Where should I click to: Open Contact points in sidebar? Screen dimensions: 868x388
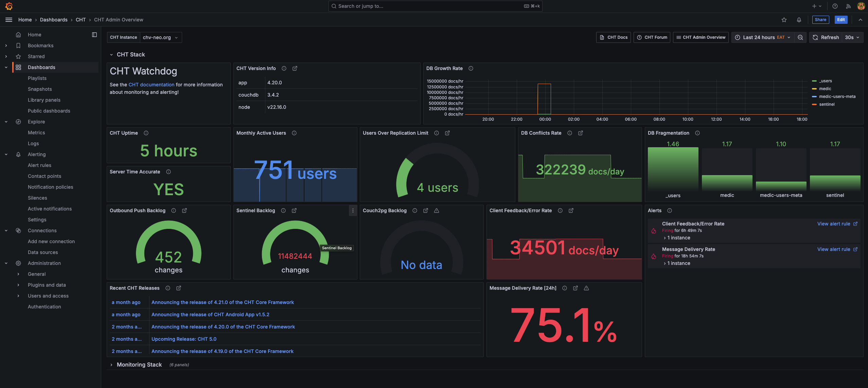click(x=45, y=176)
